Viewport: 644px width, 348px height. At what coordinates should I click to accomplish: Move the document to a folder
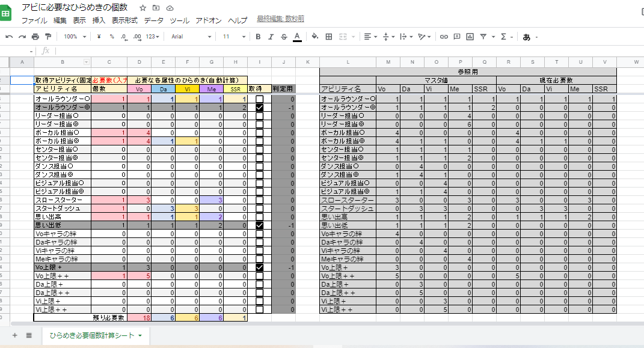coord(156,8)
